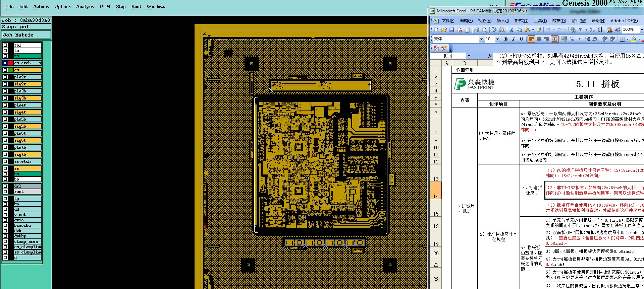Screen dimensions: 644x289
Task: Click Percent Style icon
Action: pyautogui.click(x=572, y=39)
